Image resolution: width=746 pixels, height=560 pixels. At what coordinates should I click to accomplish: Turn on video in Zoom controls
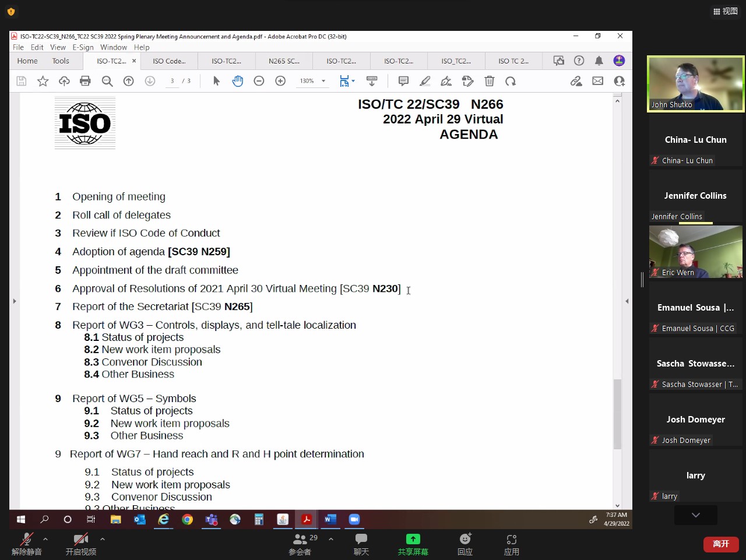coord(80,543)
